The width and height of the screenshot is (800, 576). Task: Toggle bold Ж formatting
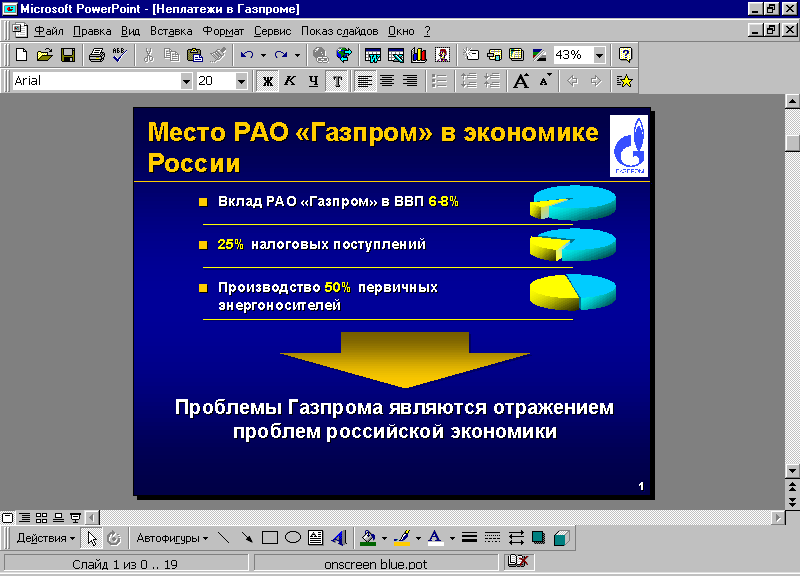pyautogui.click(x=267, y=81)
